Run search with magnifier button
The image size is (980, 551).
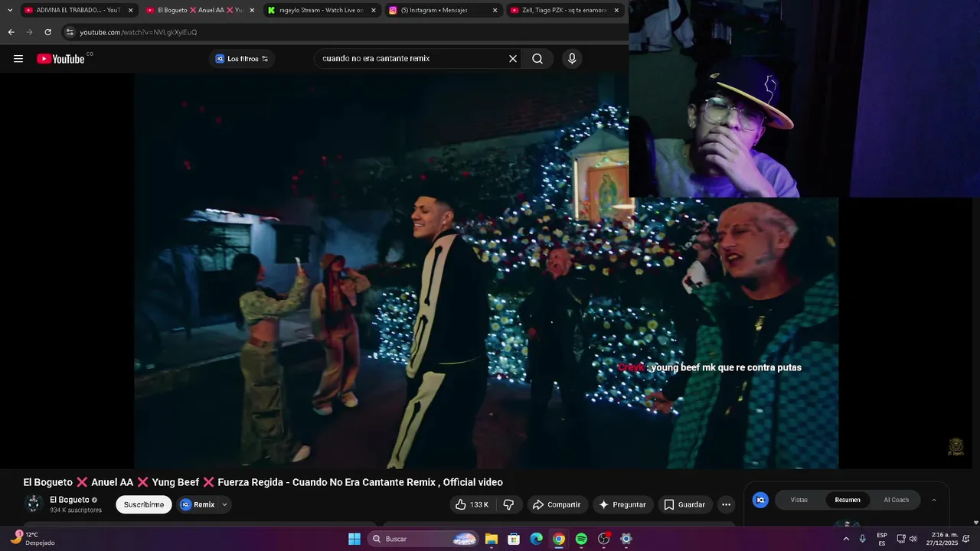[537, 59]
